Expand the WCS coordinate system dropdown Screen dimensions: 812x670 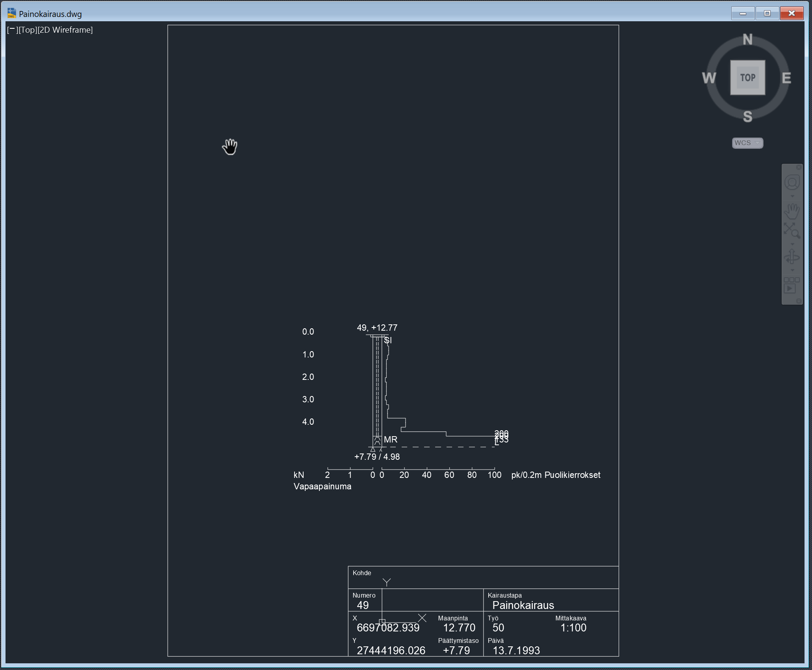[x=747, y=143]
